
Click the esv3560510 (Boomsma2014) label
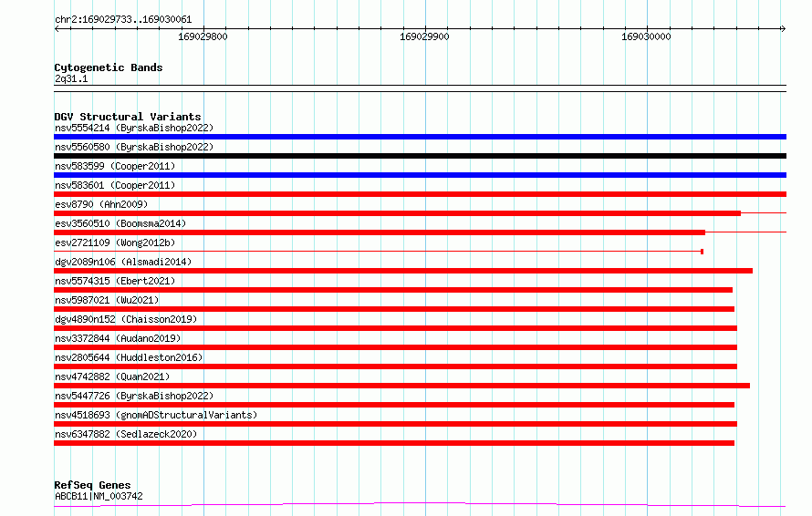click(x=120, y=223)
